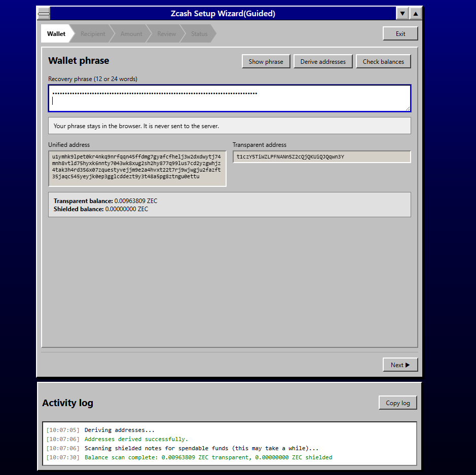Click the Transparent balance value text

(136, 201)
